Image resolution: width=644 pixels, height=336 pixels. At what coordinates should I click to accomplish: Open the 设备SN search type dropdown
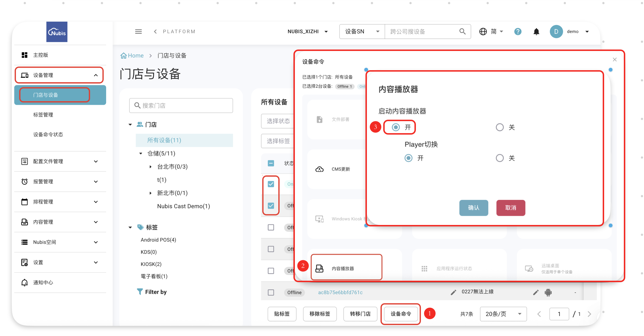[x=362, y=31]
